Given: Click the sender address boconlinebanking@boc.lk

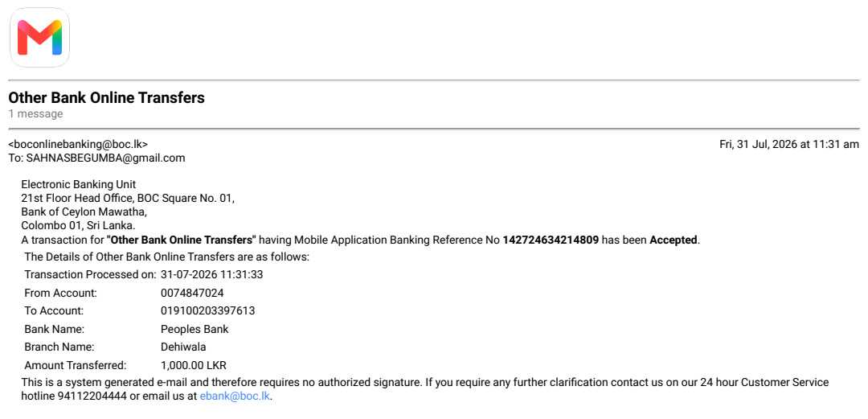Looking at the screenshot, I should point(78,144).
